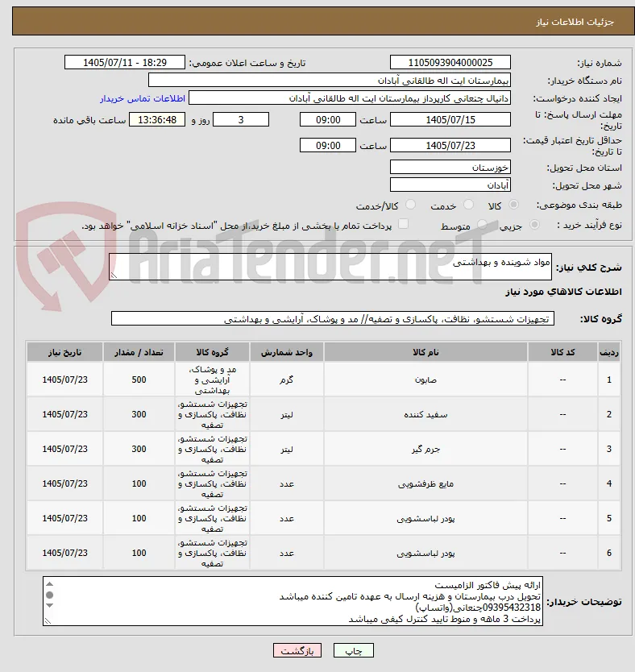Click the response deadline time 09:00 field

coord(328,119)
